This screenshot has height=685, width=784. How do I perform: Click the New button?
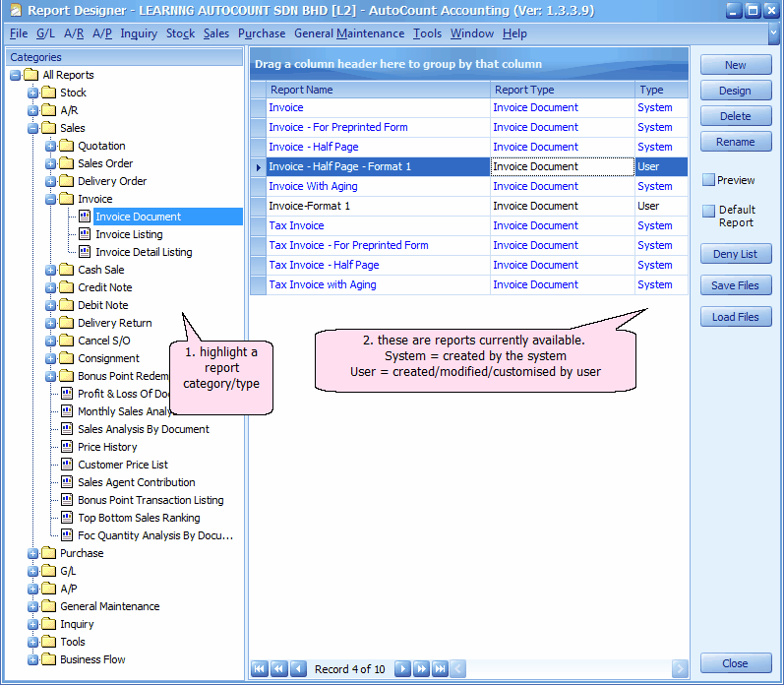(x=735, y=65)
